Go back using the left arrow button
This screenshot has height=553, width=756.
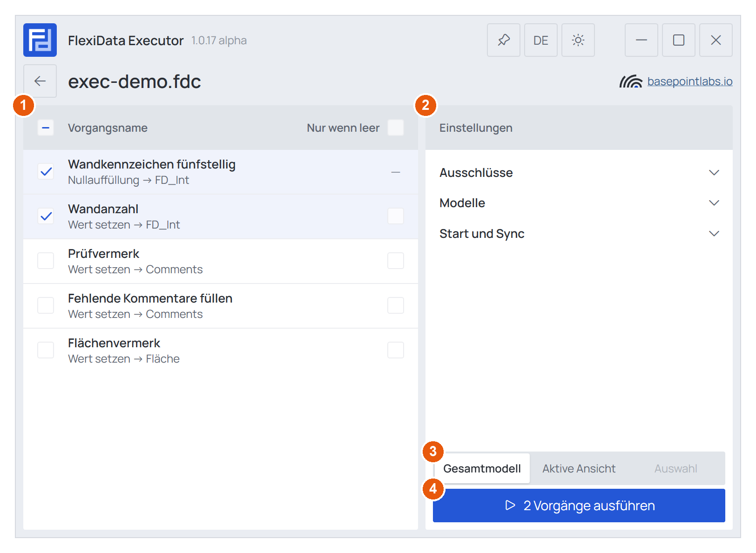coord(40,81)
